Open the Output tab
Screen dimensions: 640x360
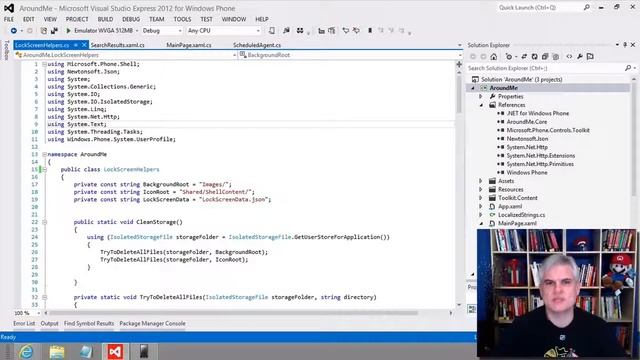(x=49, y=323)
